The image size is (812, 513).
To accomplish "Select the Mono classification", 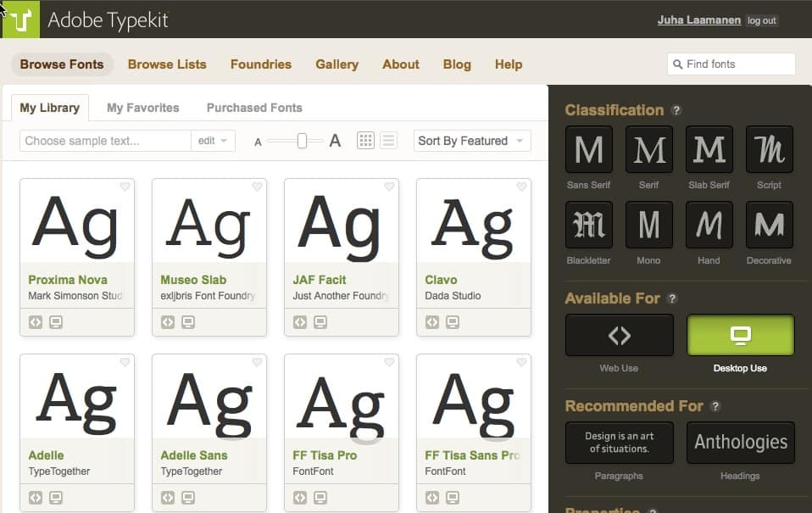I will click(x=649, y=225).
